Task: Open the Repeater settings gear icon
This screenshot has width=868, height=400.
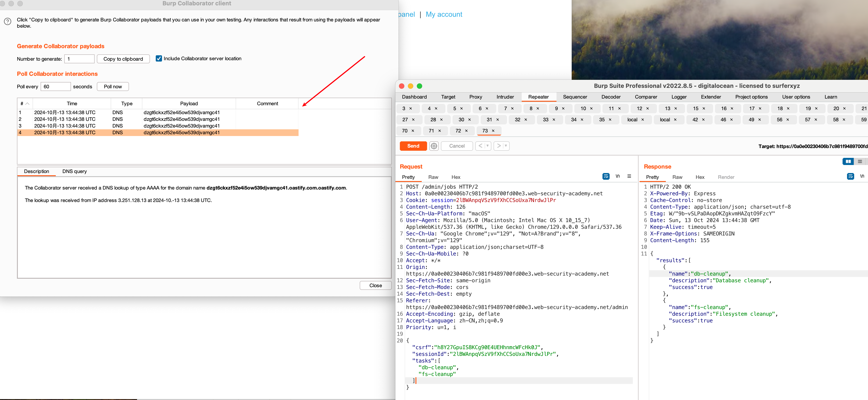Action: pyautogui.click(x=434, y=146)
